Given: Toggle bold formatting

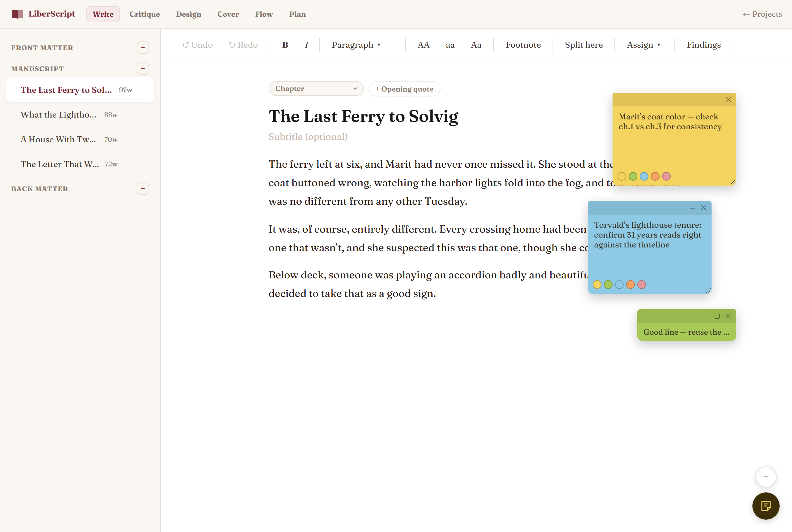Looking at the screenshot, I should click(285, 45).
